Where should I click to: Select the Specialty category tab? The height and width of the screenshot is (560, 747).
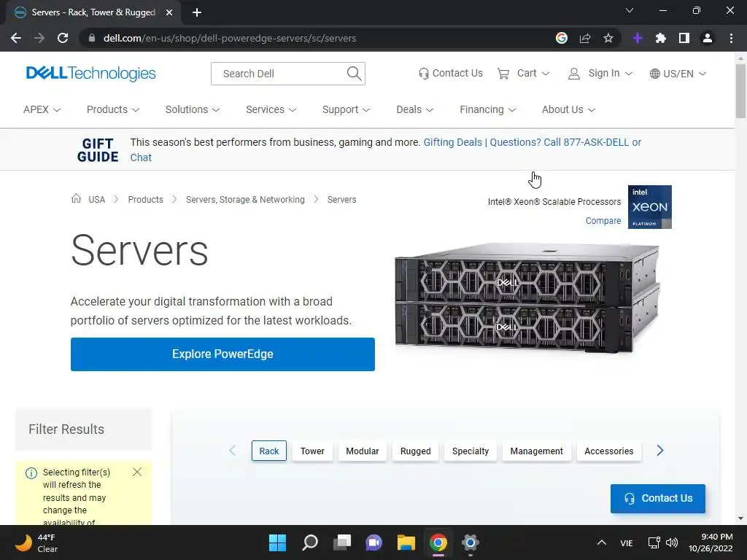[x=471, y=451]
